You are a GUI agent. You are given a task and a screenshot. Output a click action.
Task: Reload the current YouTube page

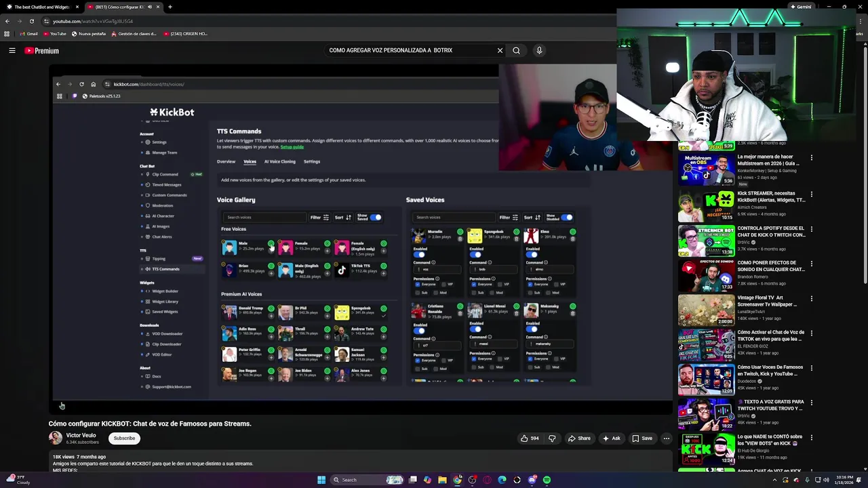click(x=31, y=21)
